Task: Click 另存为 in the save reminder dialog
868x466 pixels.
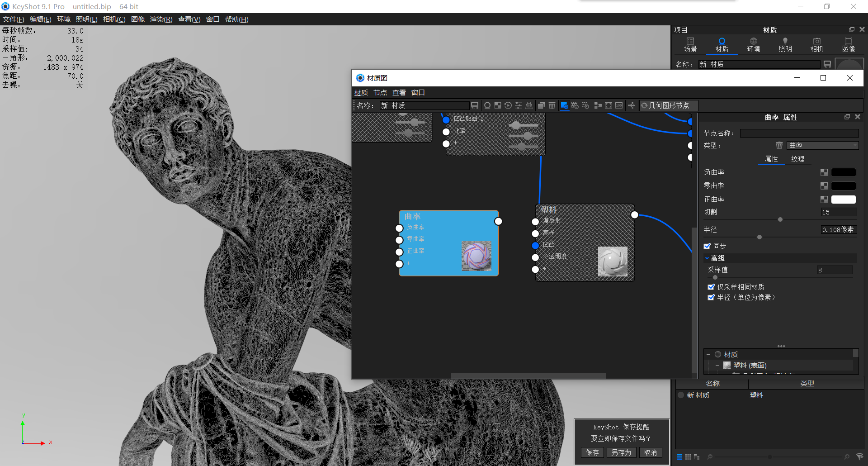Action: (x=621, y=452)
